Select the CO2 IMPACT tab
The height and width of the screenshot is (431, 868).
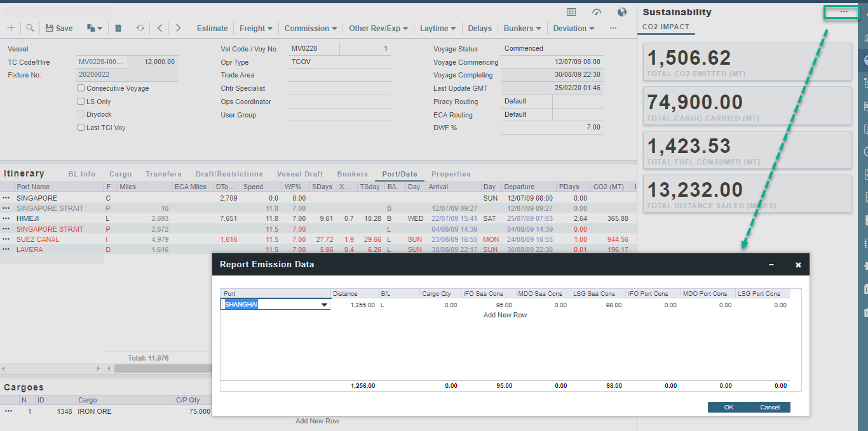point(666,27)
